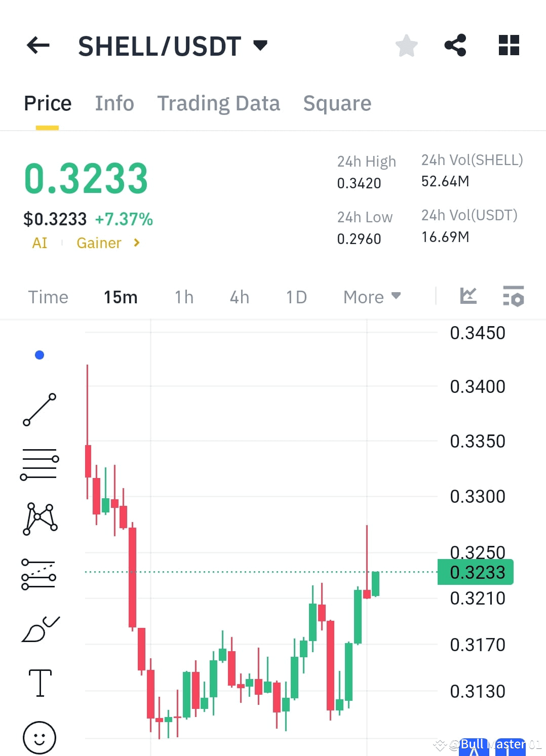This screenshot has height=756, width=546.
Task: Toggle the favorite star for SHELL/USDT
Action: (407, 45)
